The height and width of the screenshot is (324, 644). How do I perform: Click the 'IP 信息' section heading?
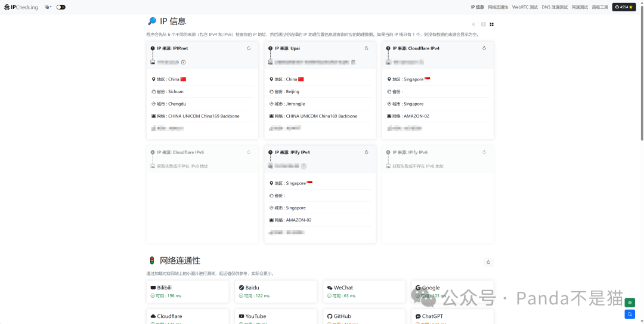(x=172, y=21)
